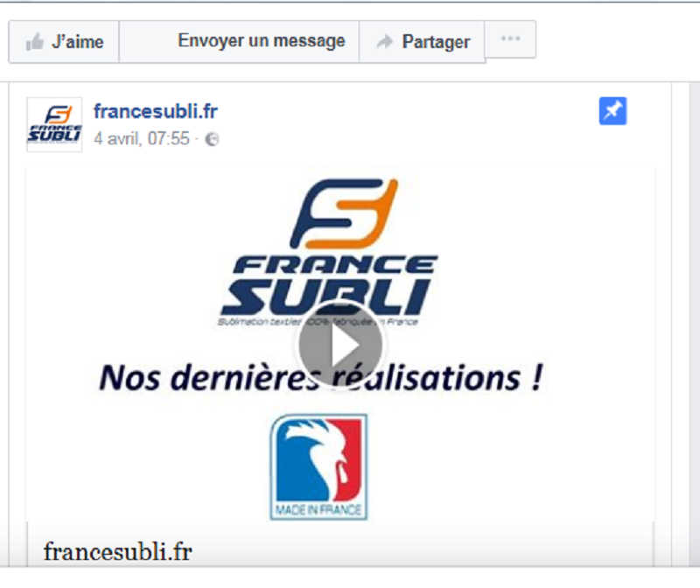Screen dimensions: 700x588
Task: Play the video with the play button
Action: [x=340, y=344]
